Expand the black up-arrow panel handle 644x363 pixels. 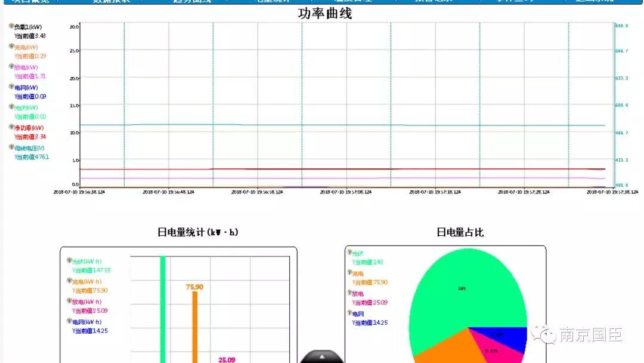pos(321,357)
